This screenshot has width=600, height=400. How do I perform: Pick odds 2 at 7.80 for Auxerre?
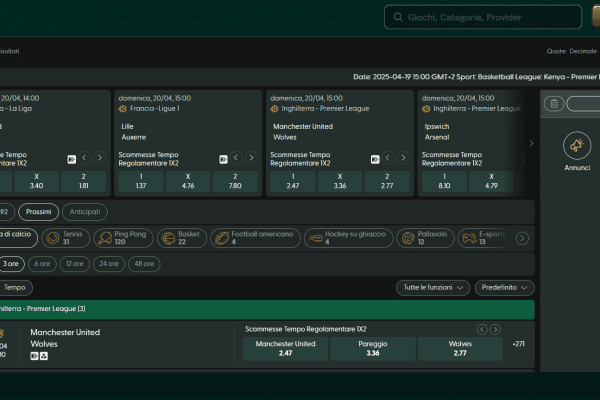coord(235,181)
